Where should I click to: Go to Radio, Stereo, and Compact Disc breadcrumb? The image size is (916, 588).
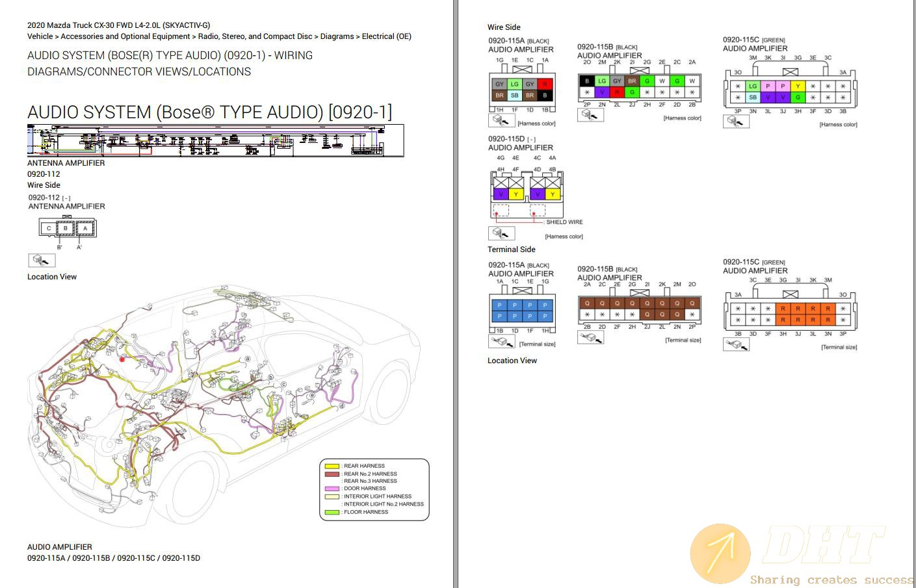coord(255,36)
